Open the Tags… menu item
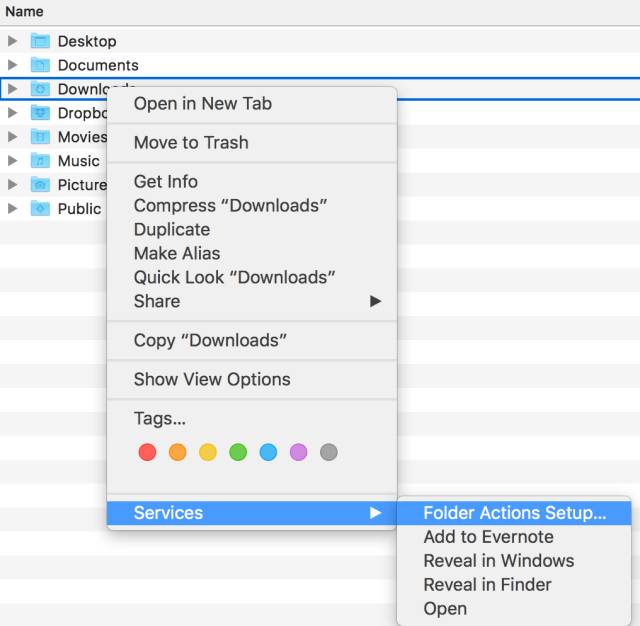Image resolution: width=640 pixels, height=626 pixels. [x=252, y=418]
